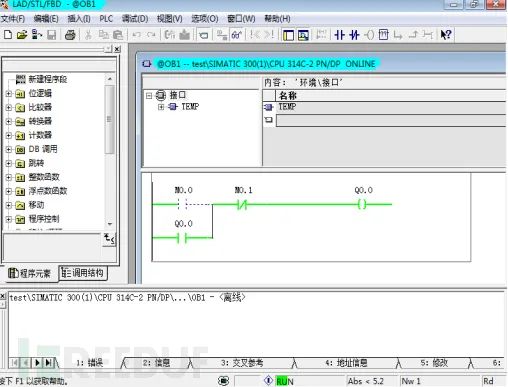Select the M0.0 contact in ladder
The width and height of the screenshot is (508, 387).
(182, 204)
